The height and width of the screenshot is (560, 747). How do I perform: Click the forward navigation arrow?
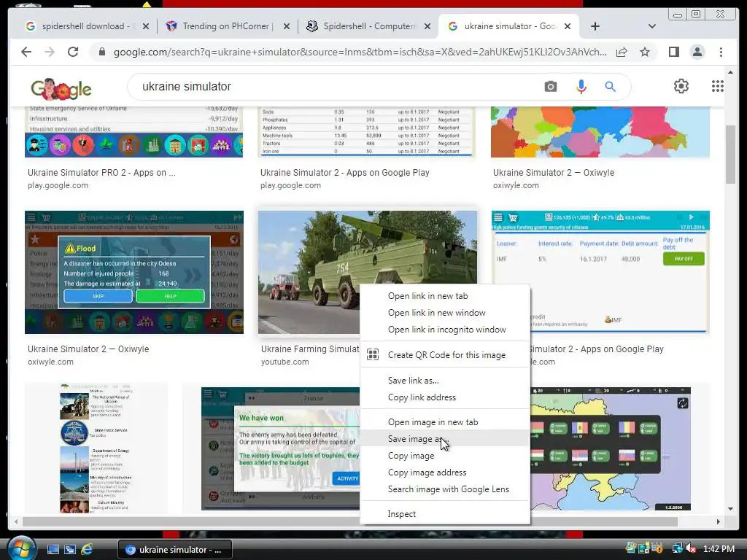tap(50, 52)
